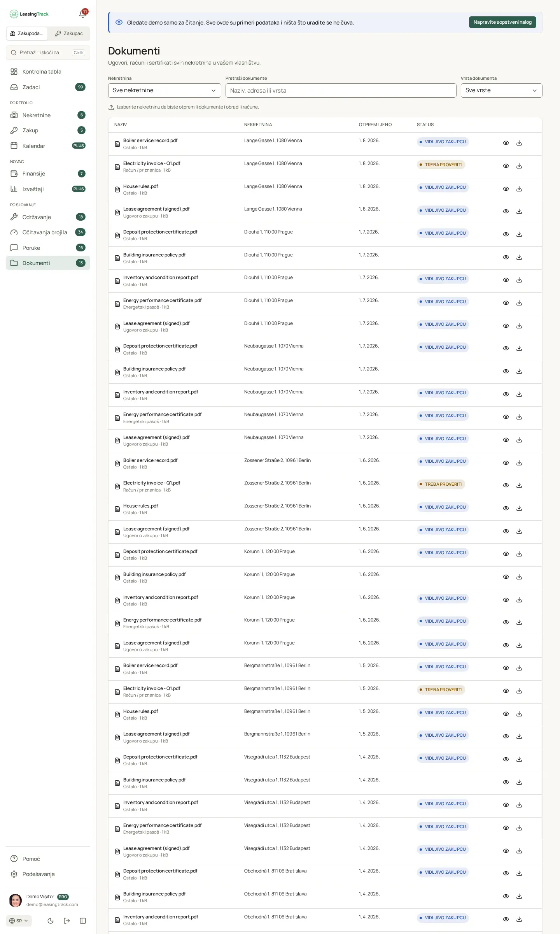Viewport: 560px width, 934px height.
Task: Download Deposit protection certificate at Dlouhá
Action: (x=519, y=234)
